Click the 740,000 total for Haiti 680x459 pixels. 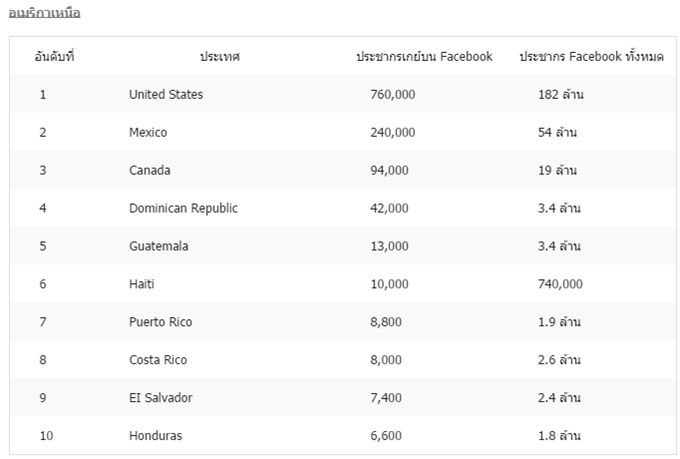pyautogui.click(x=560, y=284)
